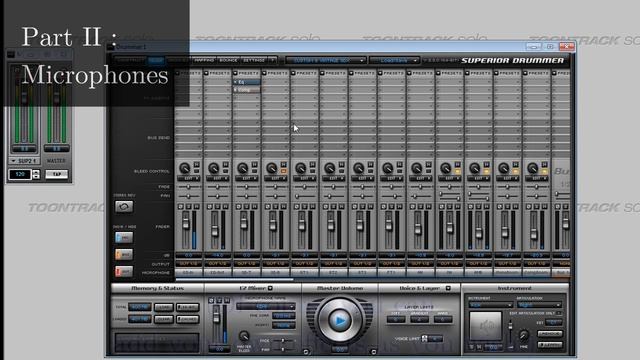
Task: Click the small icon at Master Volume's lower right
Action: coord(373,351)
